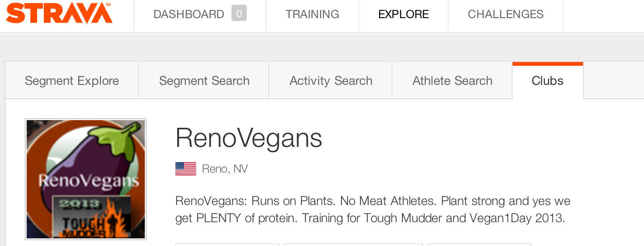Open the Dashboard menu item
The image size is (644, 246).
pos(189,14)
